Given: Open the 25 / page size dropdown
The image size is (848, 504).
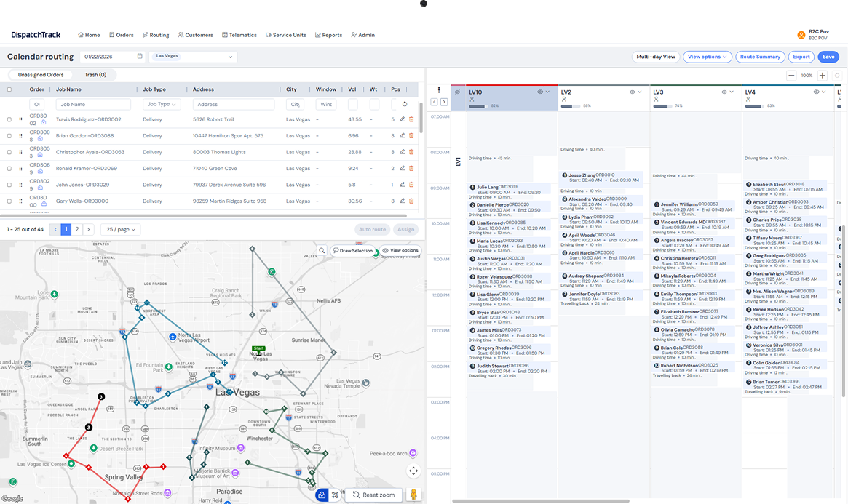Looking at the screenshot, I should click(121, 229).
